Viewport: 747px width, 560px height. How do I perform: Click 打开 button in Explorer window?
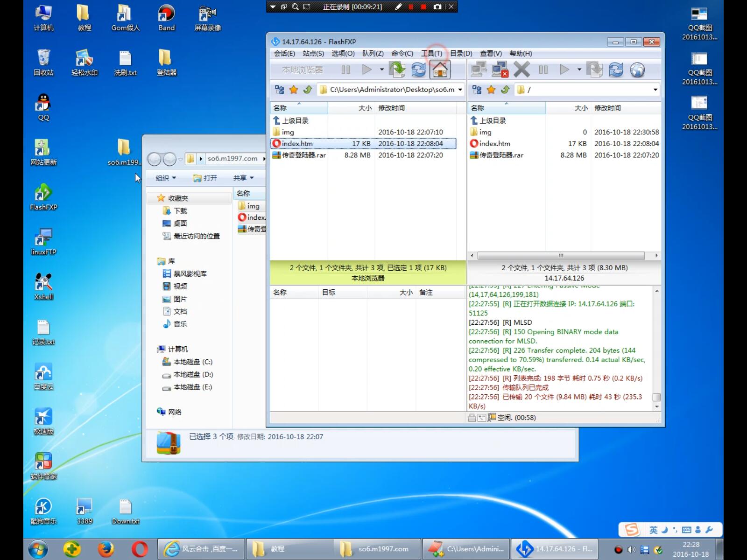pos(205,178)
